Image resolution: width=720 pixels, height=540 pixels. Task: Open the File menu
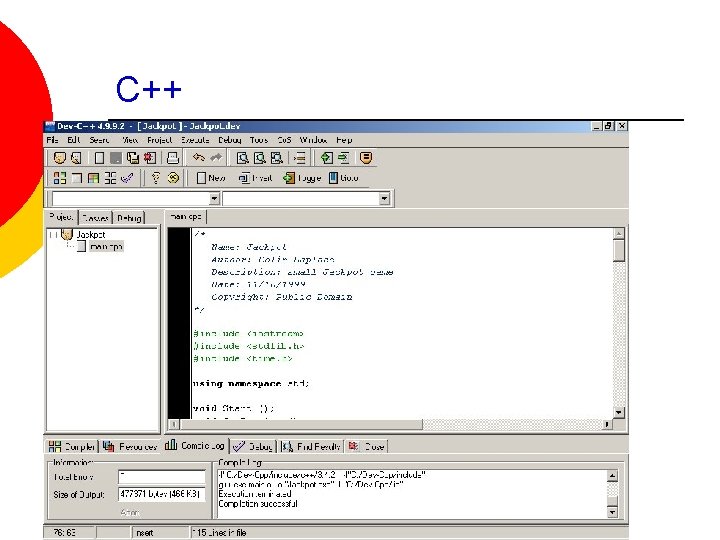click(x=52, y=140)
